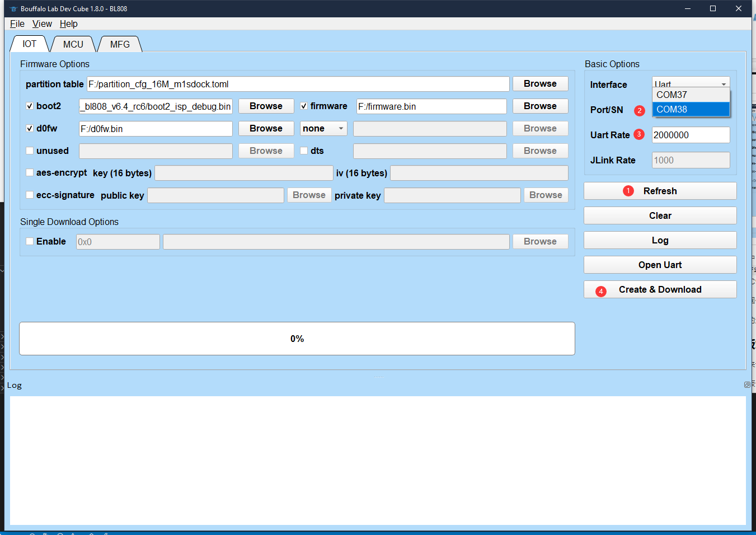
Task: Browse for boot2 binary file
Action: pyautogui.click(x=266, y=106)
